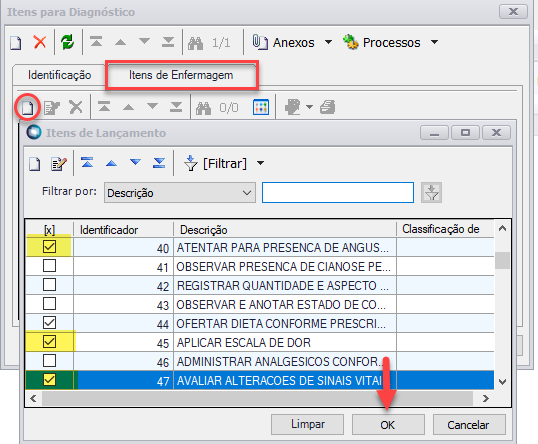Open [Filtrar] dropdown arrow
The image size is (538, 444).
click(x=260, y=163)
